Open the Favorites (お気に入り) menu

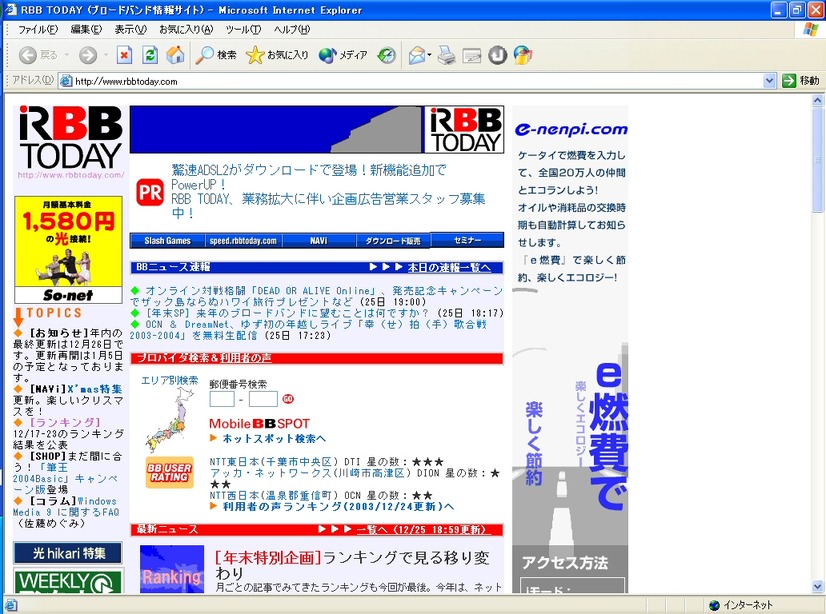(x=186, y=29)
